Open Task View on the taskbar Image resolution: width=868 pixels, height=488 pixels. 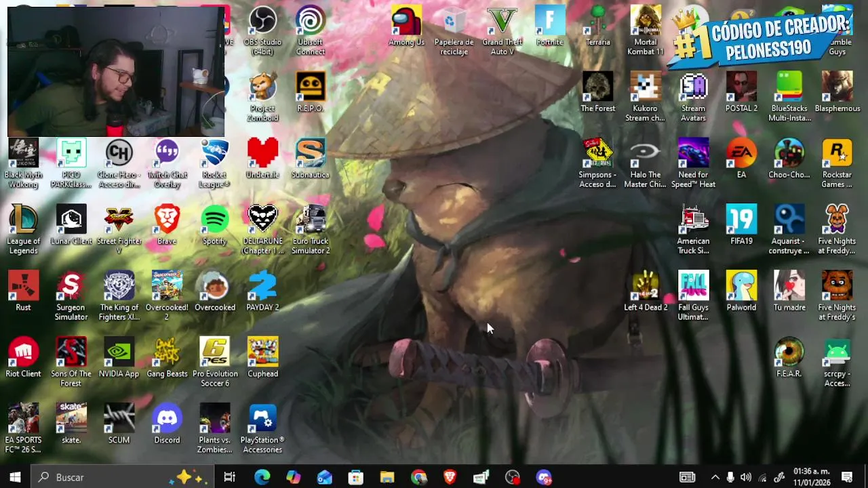coord(229,477)
